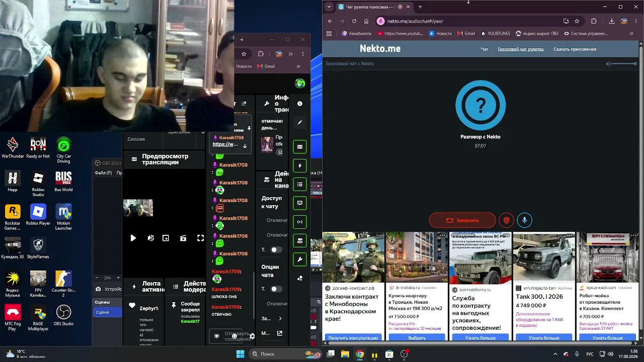Open the Chrome extensions puzzle icon

click(594, 21)
